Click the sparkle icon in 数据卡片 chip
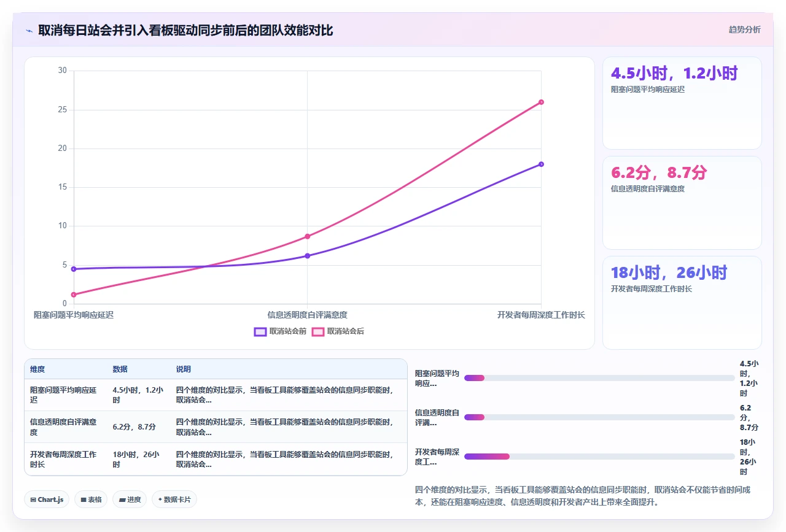Screen dimensions: 786x532 point(160,499)
